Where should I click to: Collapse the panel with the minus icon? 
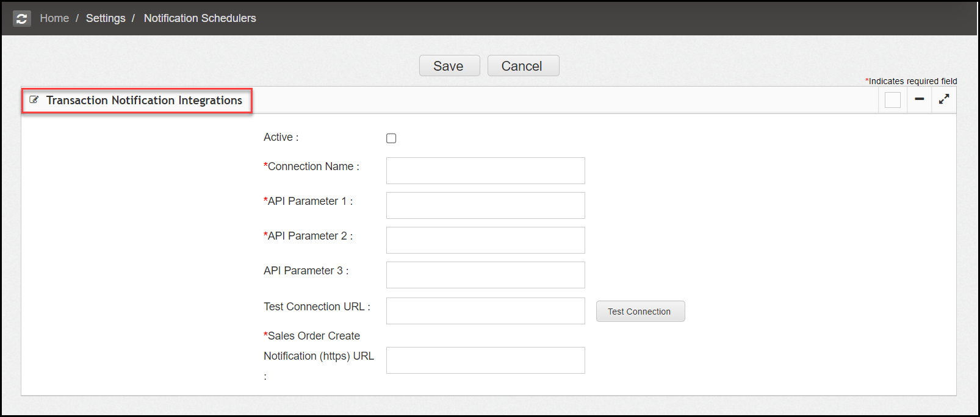click(919, 99)
